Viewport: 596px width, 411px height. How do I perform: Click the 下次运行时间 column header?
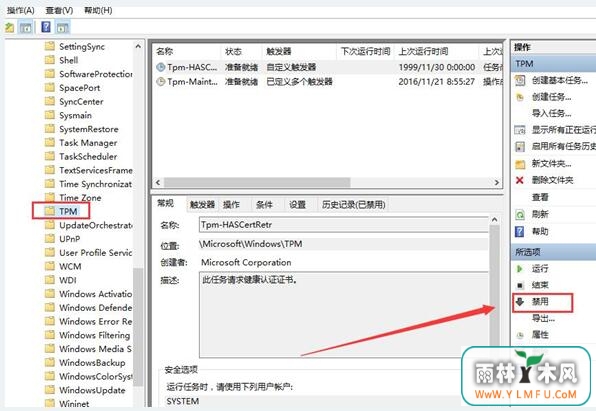(365, 51)
